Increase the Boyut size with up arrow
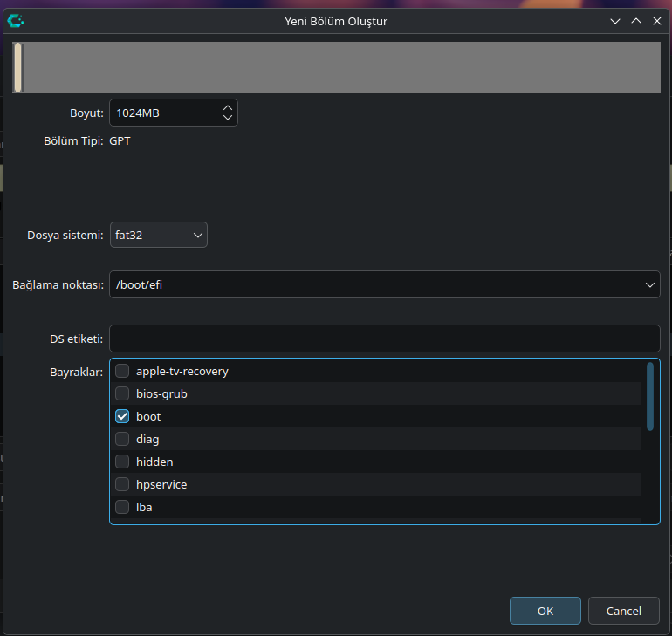 (228, 107)
